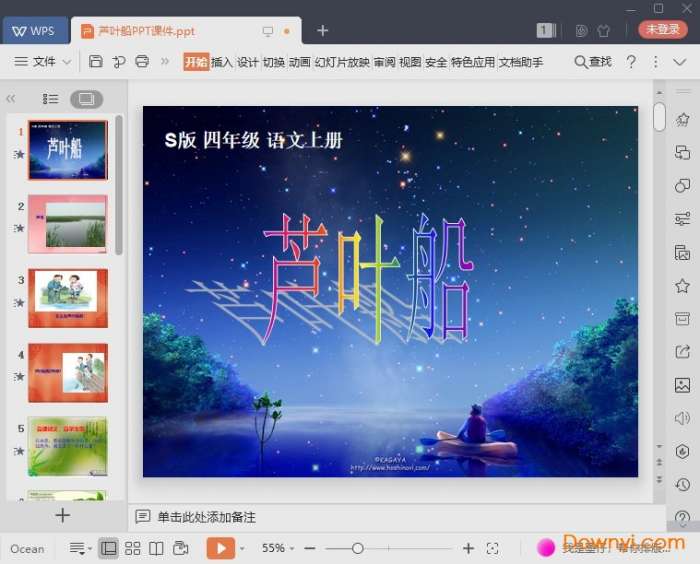
Task: Collapse the slide panel with double chevron
Action: point(11,99)
